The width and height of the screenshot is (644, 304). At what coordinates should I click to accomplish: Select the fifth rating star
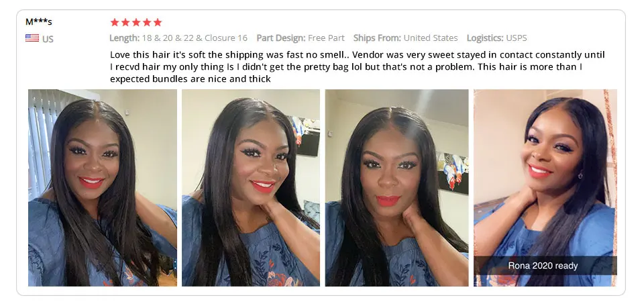157,22
